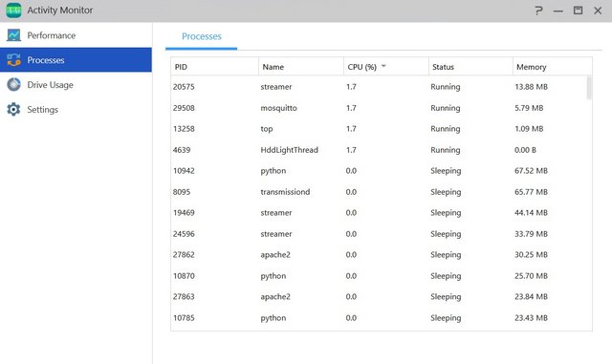Click Running status of PID 4639
This screenshot has width=612, height=364.
point(446,150)
